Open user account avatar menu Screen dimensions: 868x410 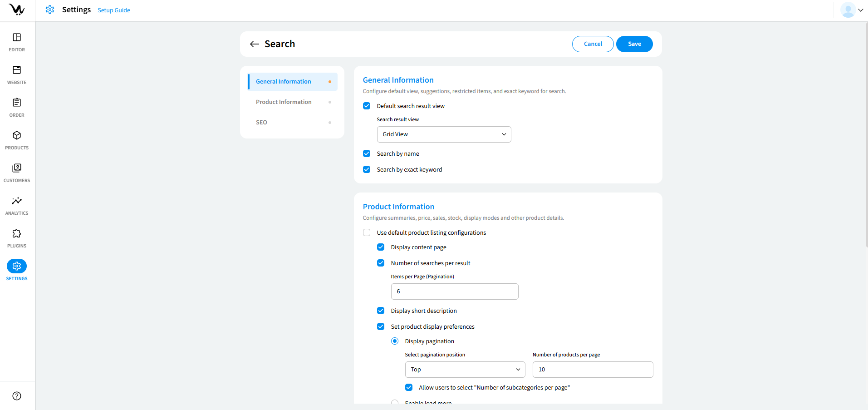coord(851,10)
